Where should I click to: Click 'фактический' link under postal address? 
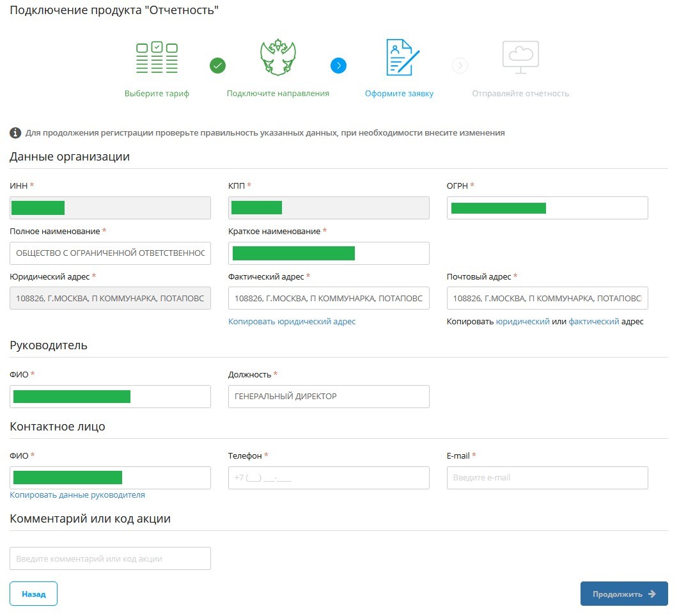tap(593, 322)
